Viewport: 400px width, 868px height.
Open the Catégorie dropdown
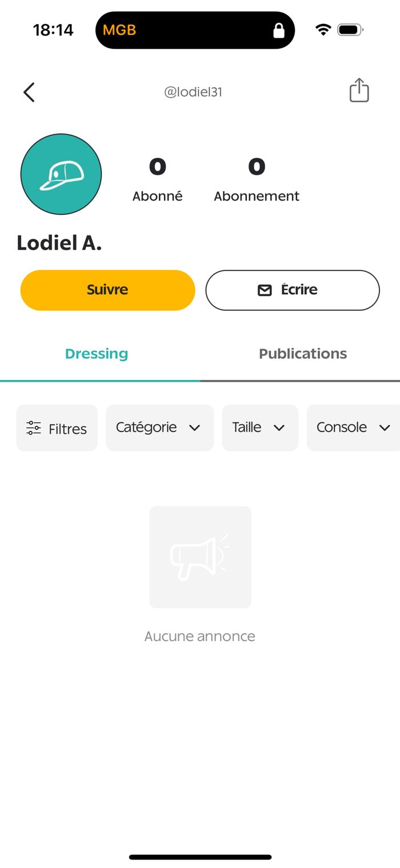159,427
